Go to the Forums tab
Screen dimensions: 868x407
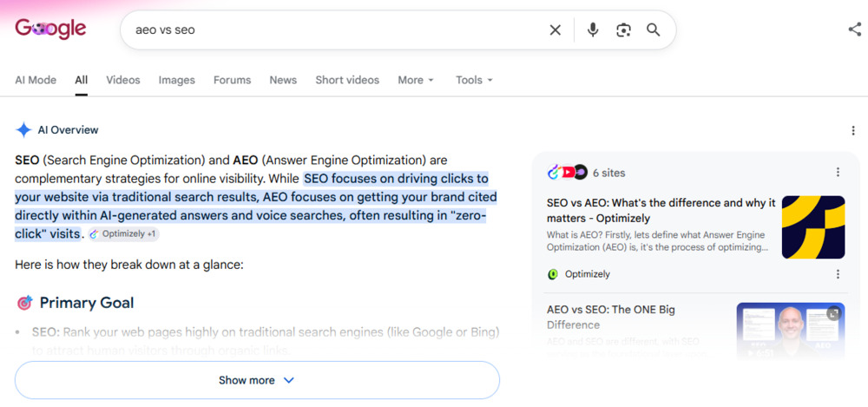[x=232, y=80]
